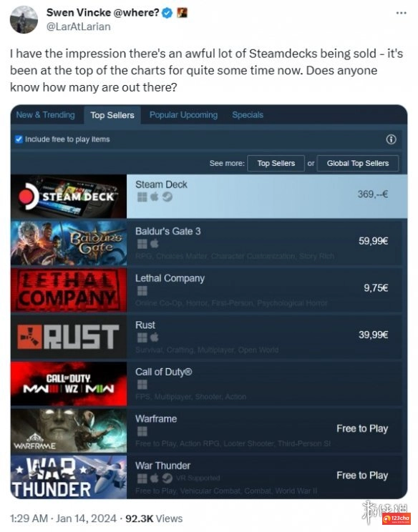
Task: Click SteamOS icon under War Thunder
Action: [x=167, y=478]
